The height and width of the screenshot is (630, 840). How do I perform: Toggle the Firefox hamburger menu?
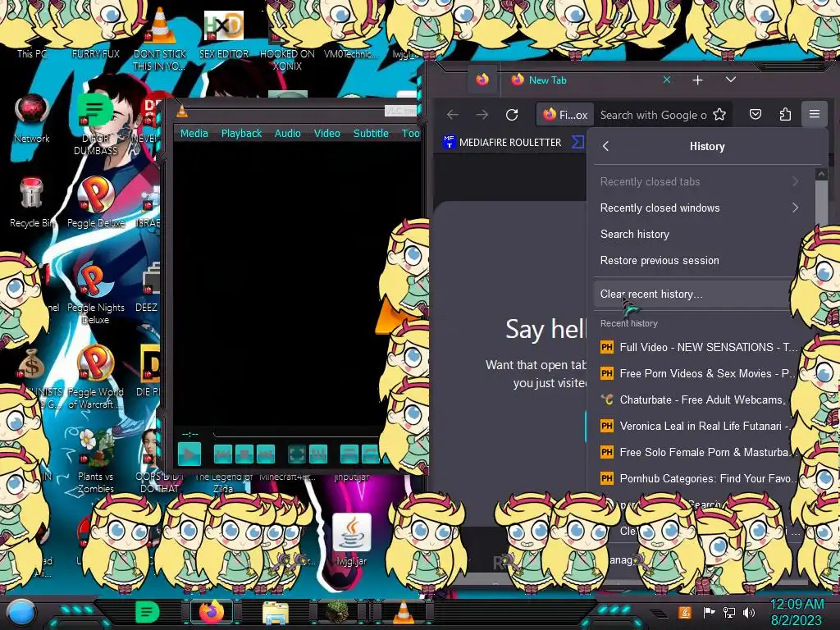tap(815, 114)
